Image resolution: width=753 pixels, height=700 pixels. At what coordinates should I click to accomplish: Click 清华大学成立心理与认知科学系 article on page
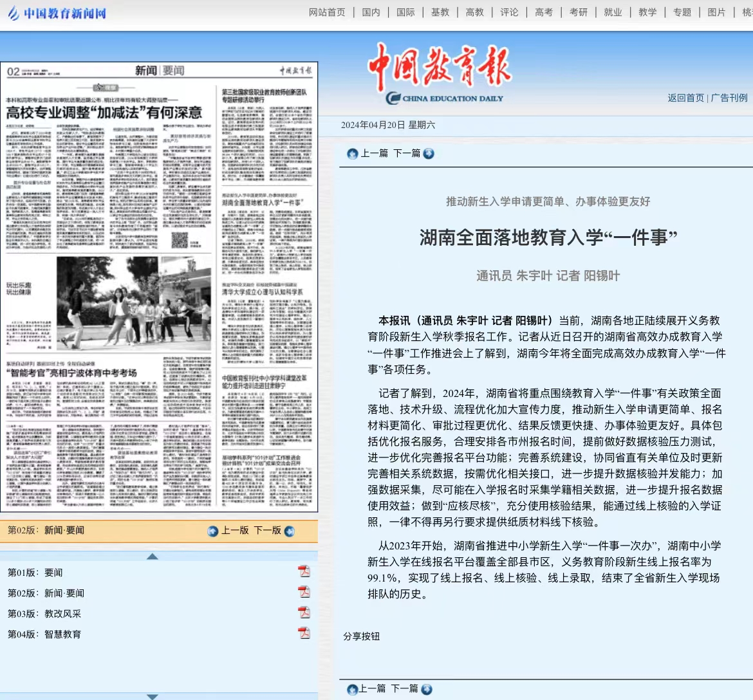pyautogui.click(x=262, y=292)
